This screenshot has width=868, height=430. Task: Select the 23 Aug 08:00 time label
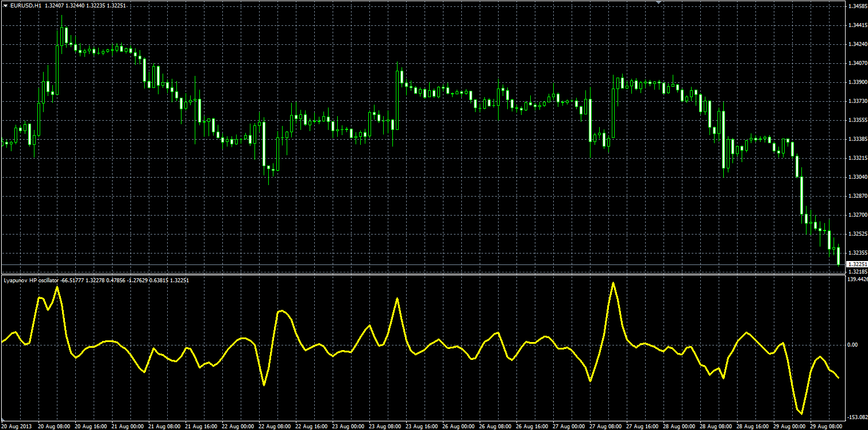[385, 426]
